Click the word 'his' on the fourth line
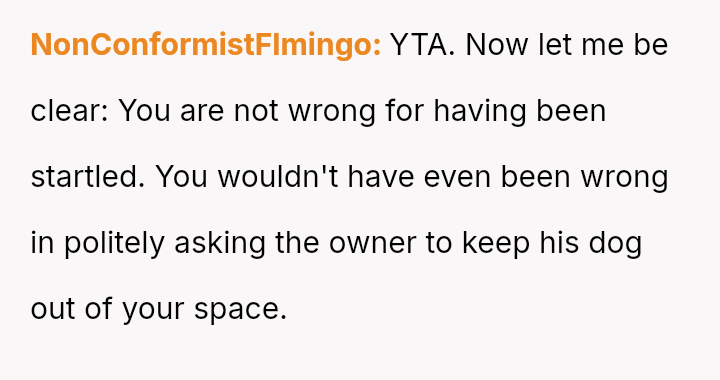The image size is (720, 380). tap(559, 243)
